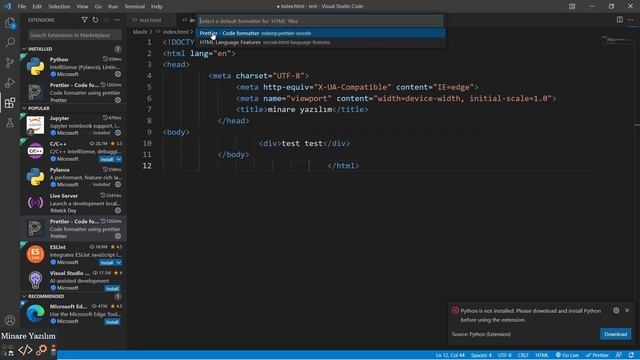Open manage gear for Python extension
The height and width of the screenshot is (360, 640).
[x=118, y=74]
